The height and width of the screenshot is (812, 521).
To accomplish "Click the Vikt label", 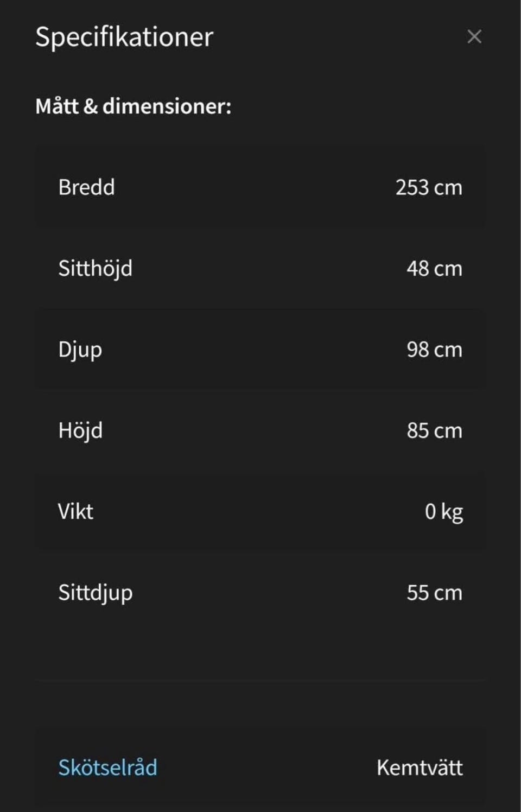I will (75, 511).
